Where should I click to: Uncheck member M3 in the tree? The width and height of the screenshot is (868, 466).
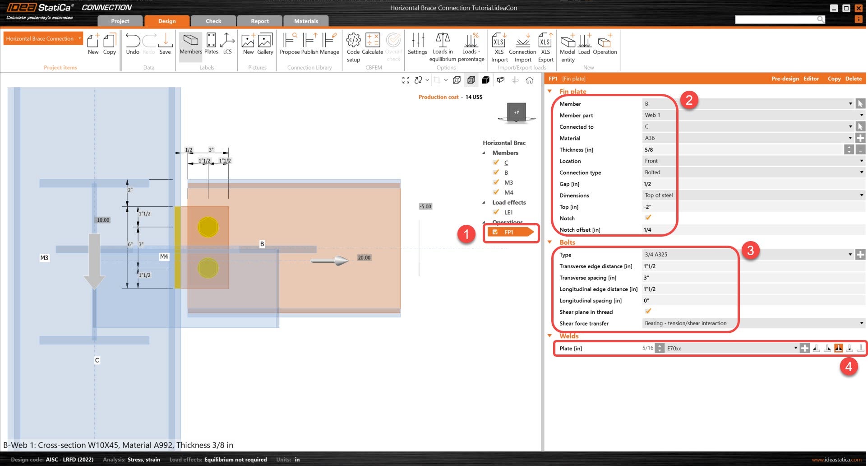[x=496, y=182]
